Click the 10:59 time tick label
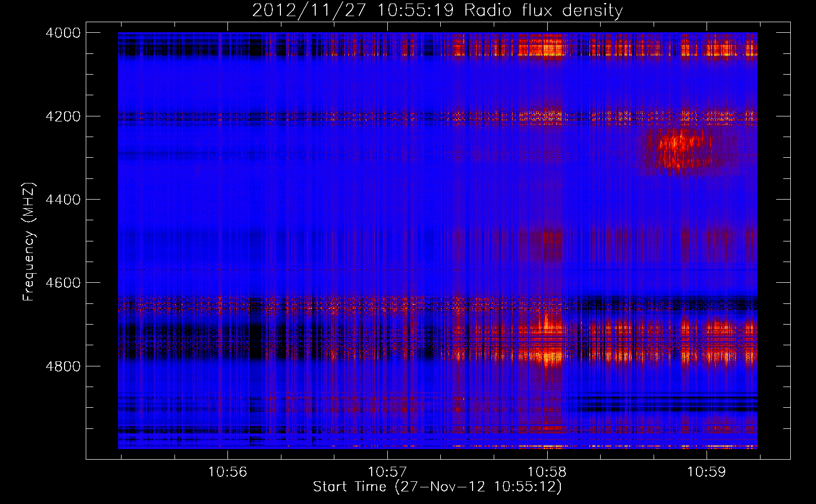 coord(707,472)
